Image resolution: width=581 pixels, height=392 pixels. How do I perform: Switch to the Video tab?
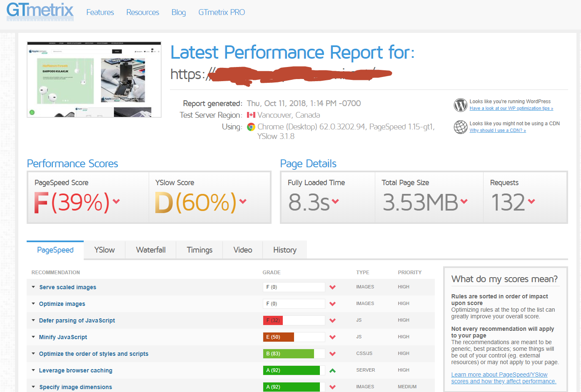click(243, 250)
